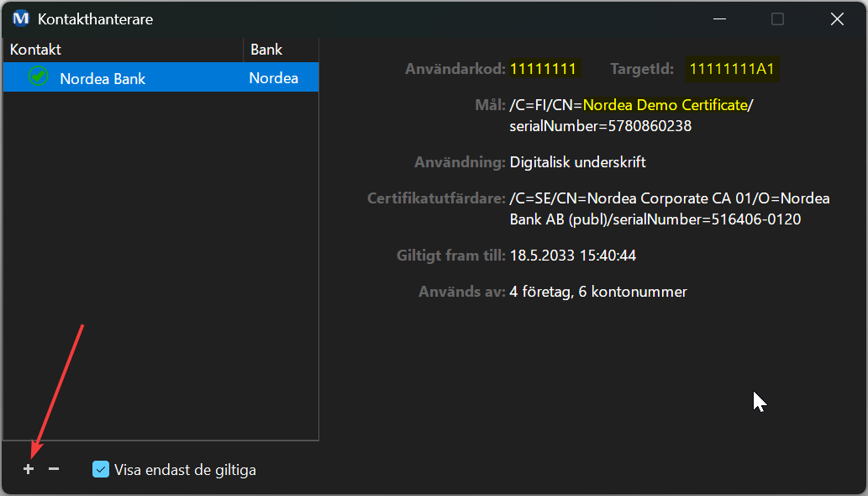
Task: Sort the list by the Bank column header
Action: (281, 50)
